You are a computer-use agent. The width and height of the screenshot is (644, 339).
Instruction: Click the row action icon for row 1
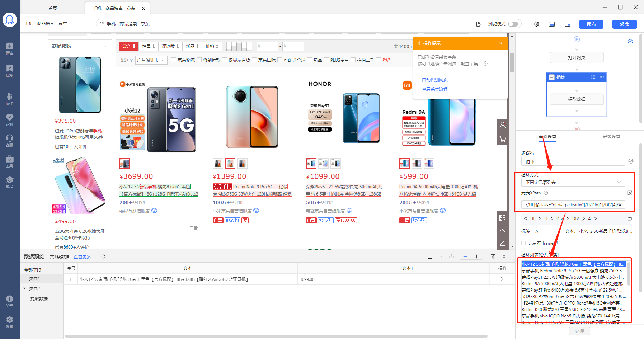pyautogui.click(x=502, y=279)
